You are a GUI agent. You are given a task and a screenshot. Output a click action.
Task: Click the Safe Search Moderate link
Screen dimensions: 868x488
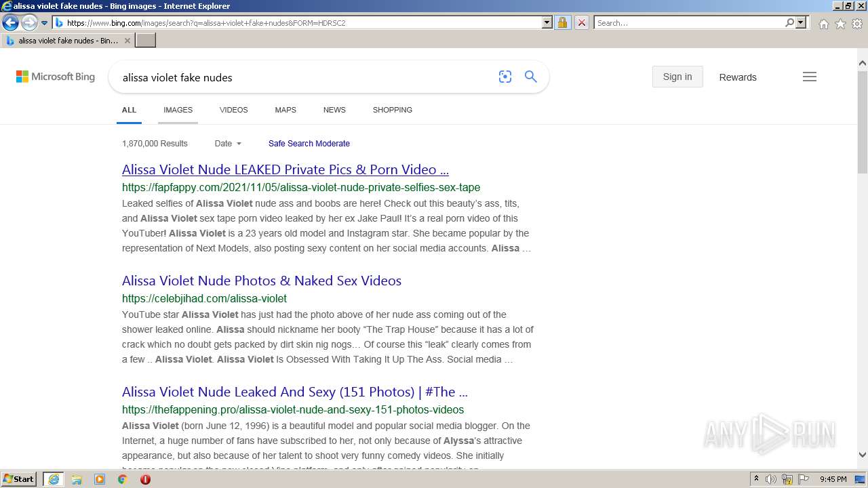(x=309, y=144)
